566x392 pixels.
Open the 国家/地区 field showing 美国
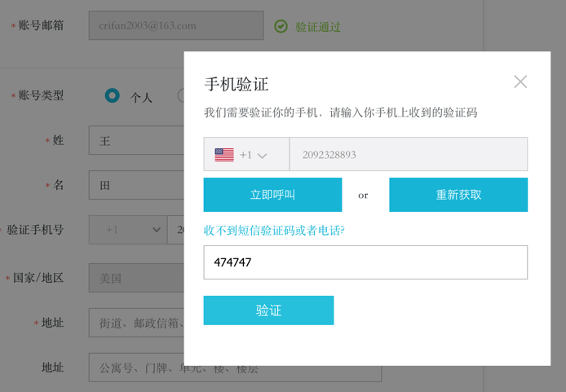click(137, 278)
